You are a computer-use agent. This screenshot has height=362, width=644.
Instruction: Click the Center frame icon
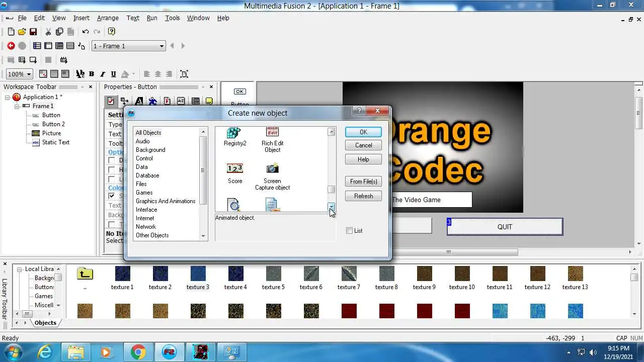click(x=184, y=74)
